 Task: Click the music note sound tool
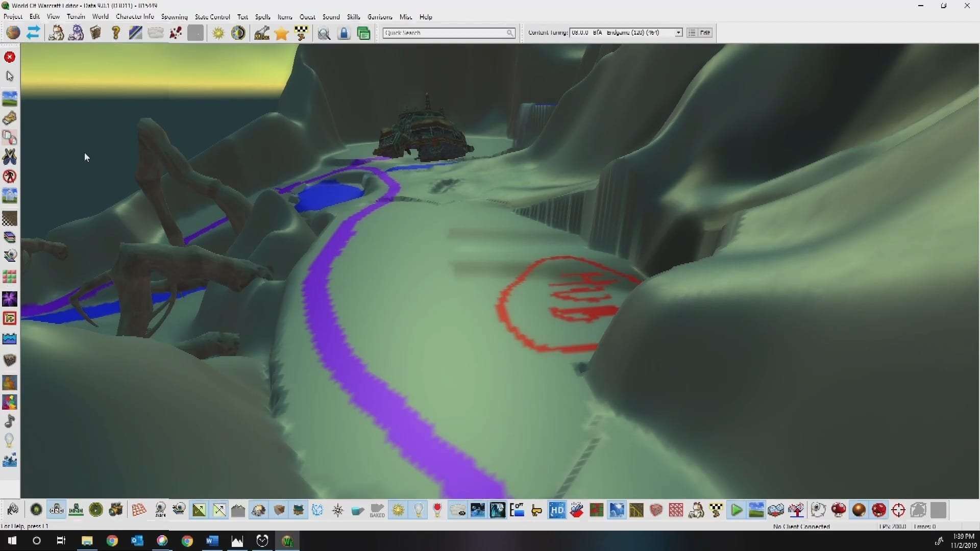pos(10,421)
